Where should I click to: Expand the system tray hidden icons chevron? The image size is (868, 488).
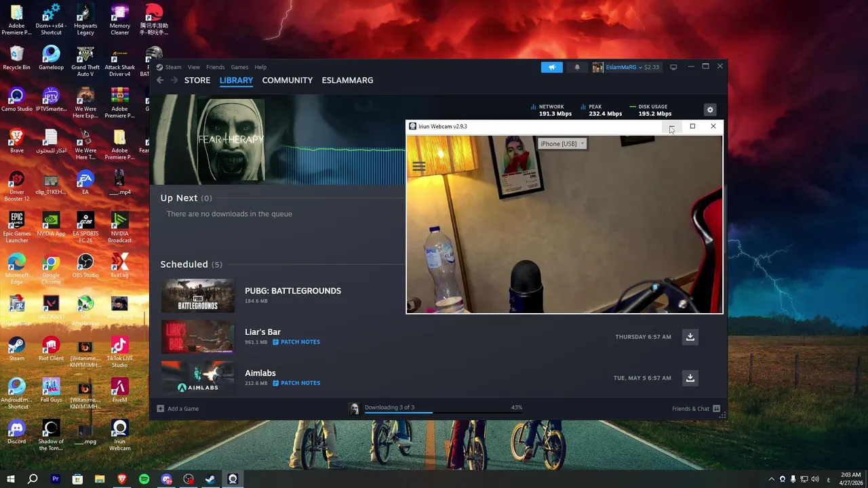tap(771, 479)
